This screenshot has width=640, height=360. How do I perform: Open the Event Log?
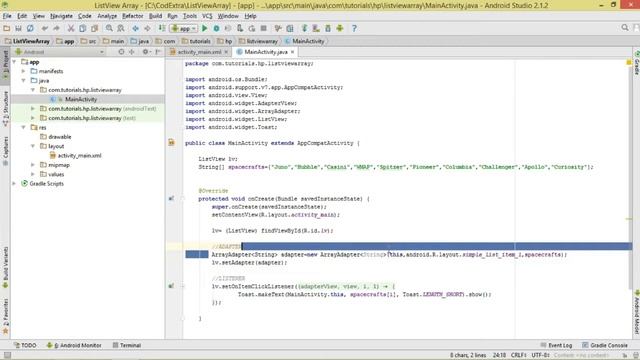click(x=556, y=345)
